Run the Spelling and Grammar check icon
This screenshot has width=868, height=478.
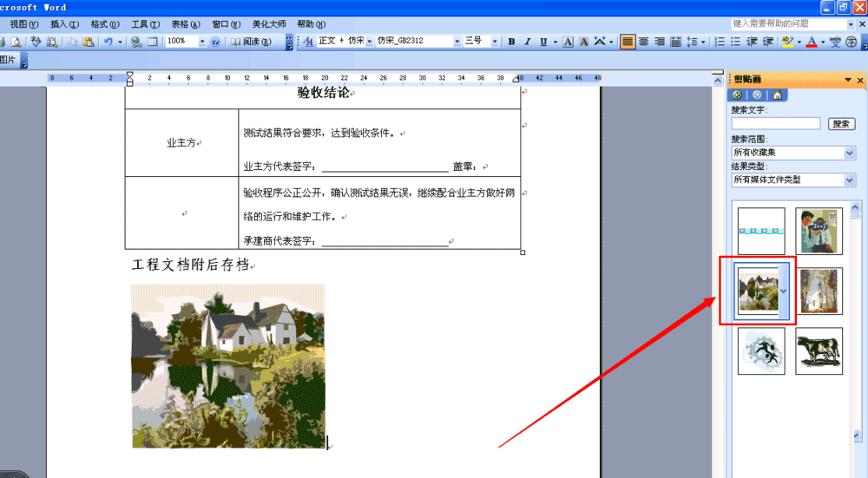(x=36, y=42)
